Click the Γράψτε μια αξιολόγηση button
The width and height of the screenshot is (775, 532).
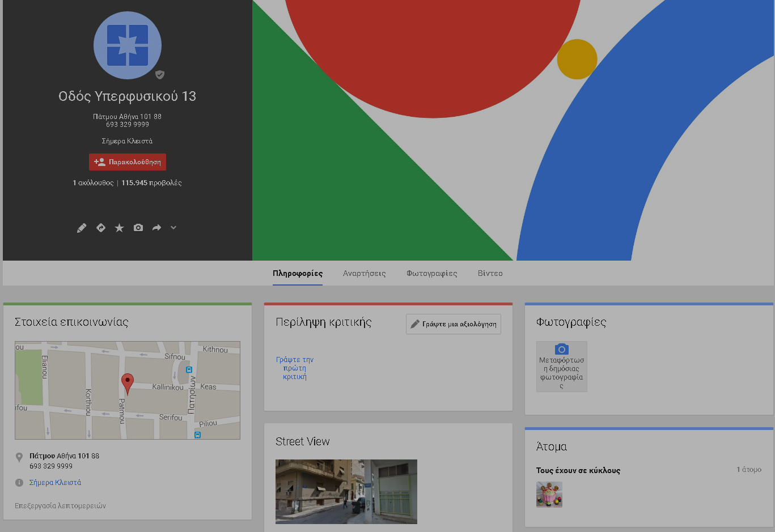pyautogui.click(x=454, y=324)
